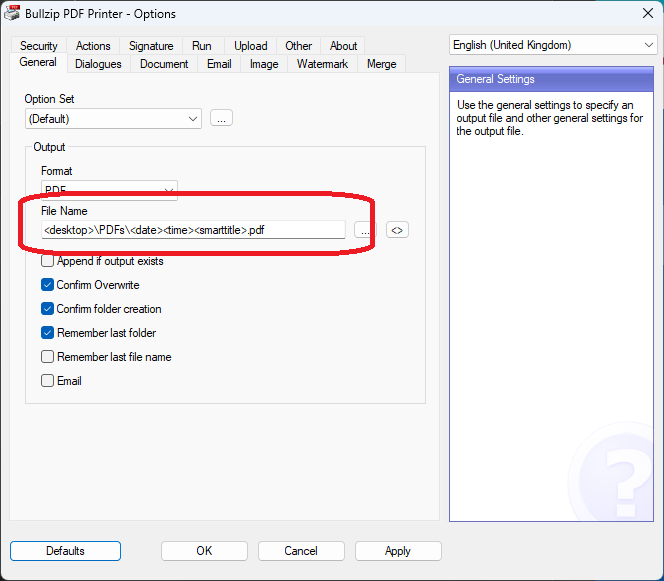The width and height of the screenshot is (664, 581).
Task: Go to the Signature tab
Action: pos(151,46)
